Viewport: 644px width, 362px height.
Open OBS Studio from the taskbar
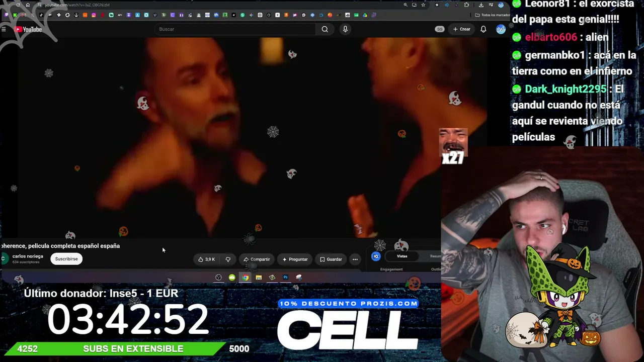[x=218, y=278]
